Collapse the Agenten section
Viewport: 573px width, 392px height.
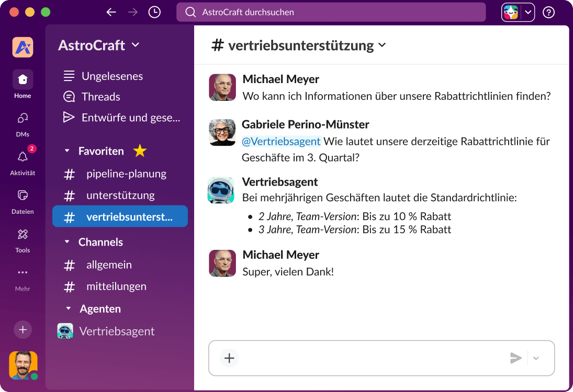pos(69,308)
